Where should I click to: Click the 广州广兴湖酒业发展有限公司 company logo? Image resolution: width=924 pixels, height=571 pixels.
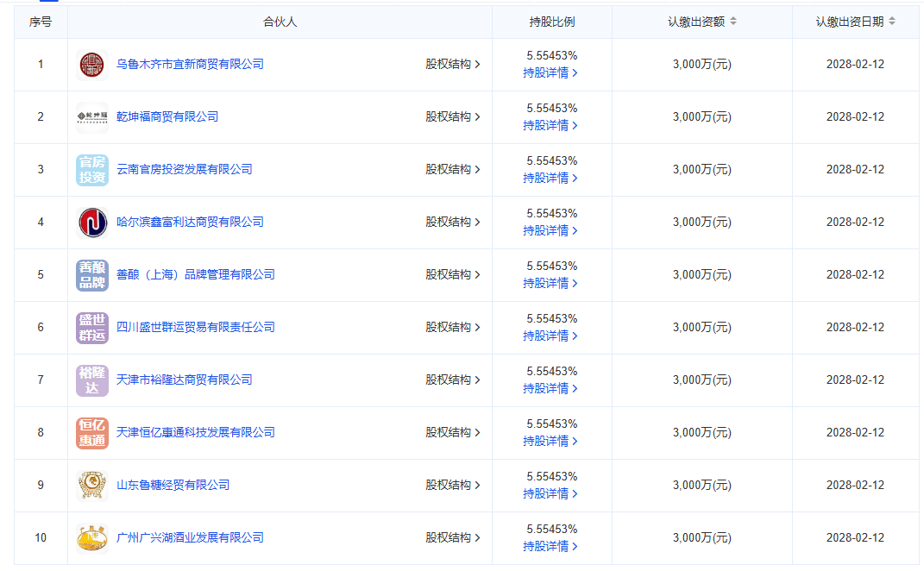tap(92, 537)
